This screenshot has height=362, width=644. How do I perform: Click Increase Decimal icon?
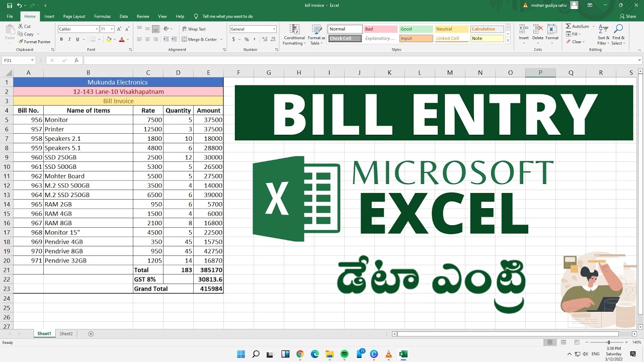pyautogui.click(x=264, y=39)
